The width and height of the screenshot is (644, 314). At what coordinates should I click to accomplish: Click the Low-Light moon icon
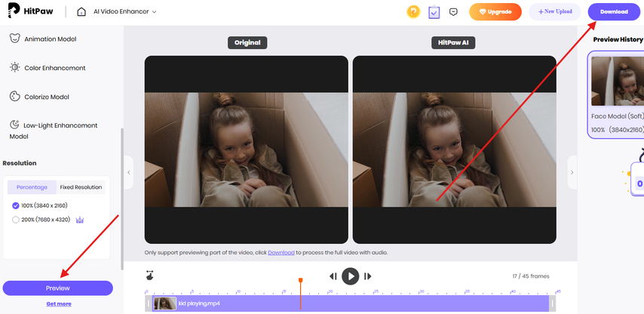[x=15, y=125]
